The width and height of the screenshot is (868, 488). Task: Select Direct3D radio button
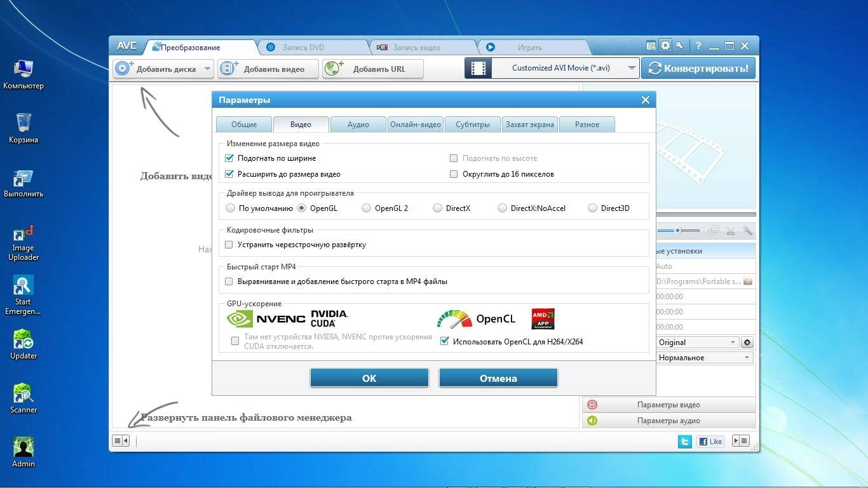(x=592, y=208)
